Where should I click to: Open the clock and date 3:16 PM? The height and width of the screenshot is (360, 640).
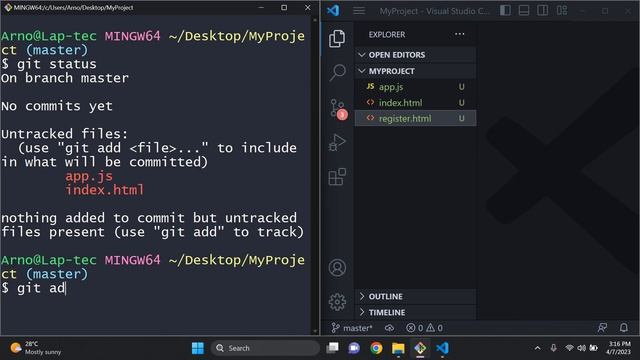[619, 348]
